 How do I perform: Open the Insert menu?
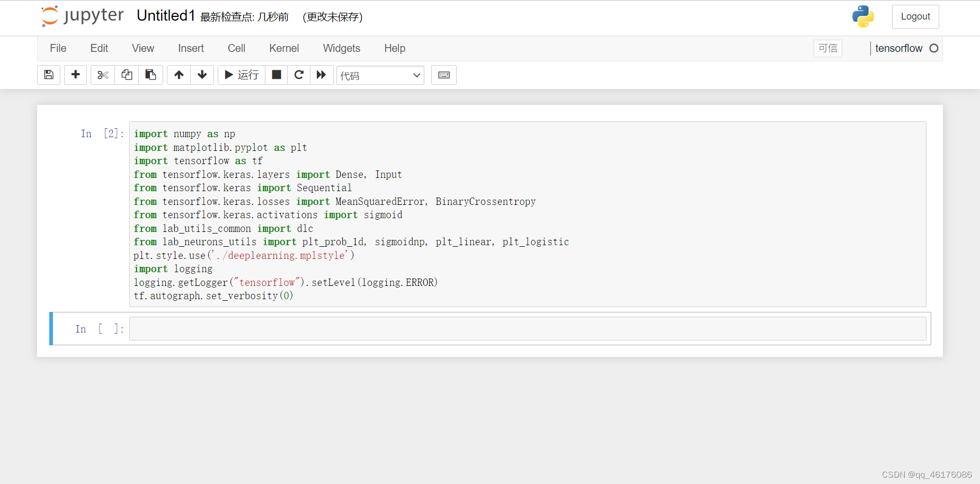tap(191, 48)
